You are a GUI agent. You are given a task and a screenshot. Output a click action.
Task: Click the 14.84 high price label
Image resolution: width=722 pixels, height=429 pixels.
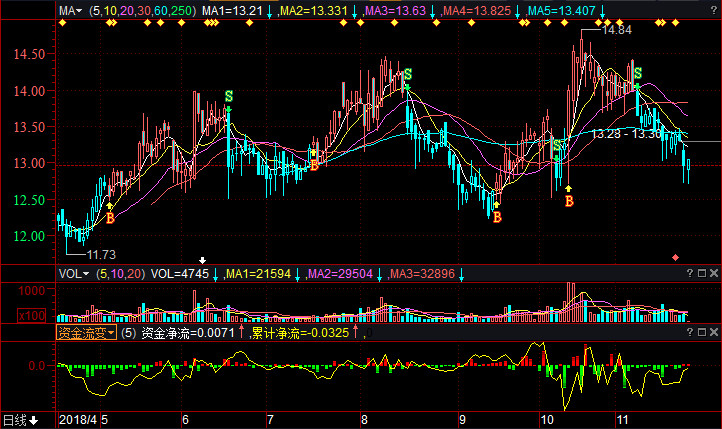tap(617, 30)
